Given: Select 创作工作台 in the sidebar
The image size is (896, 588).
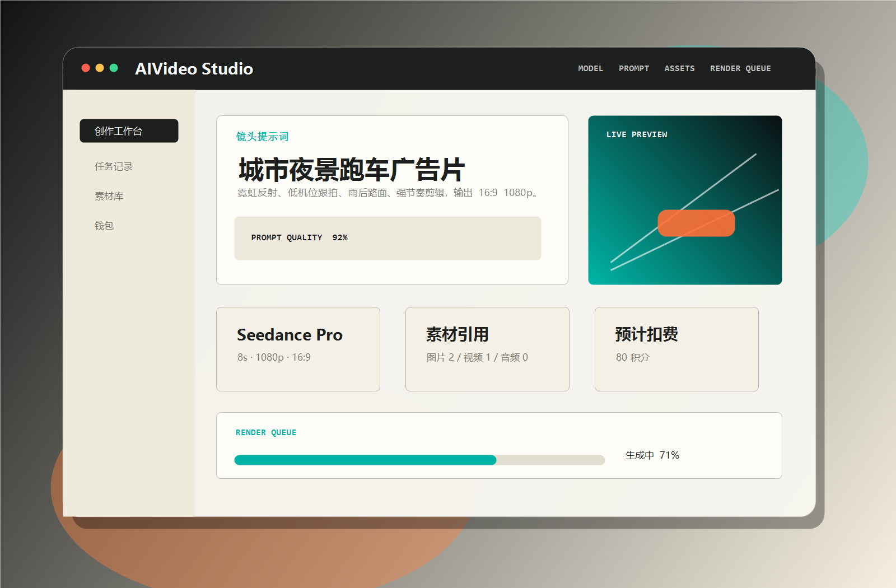Looking at the screenshot, I should click(x=129, y=131).
